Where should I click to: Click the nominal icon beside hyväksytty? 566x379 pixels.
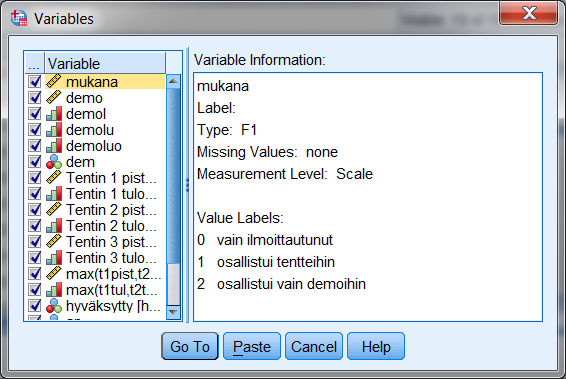point(54,305)
